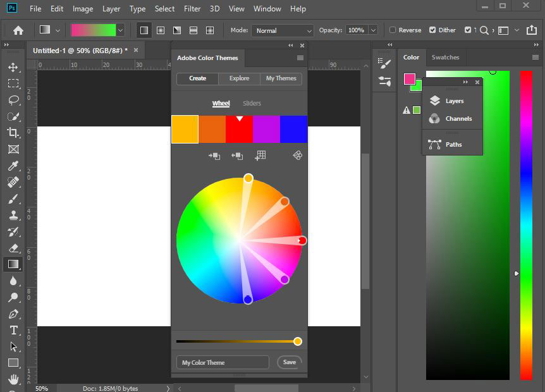545x392 pixels.
Task: Click the pink foreground color swatch
Action: pos(410,79)
